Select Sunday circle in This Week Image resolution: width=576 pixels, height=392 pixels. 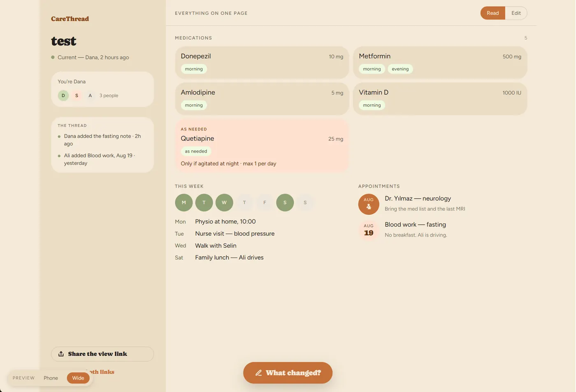[305, 202]
